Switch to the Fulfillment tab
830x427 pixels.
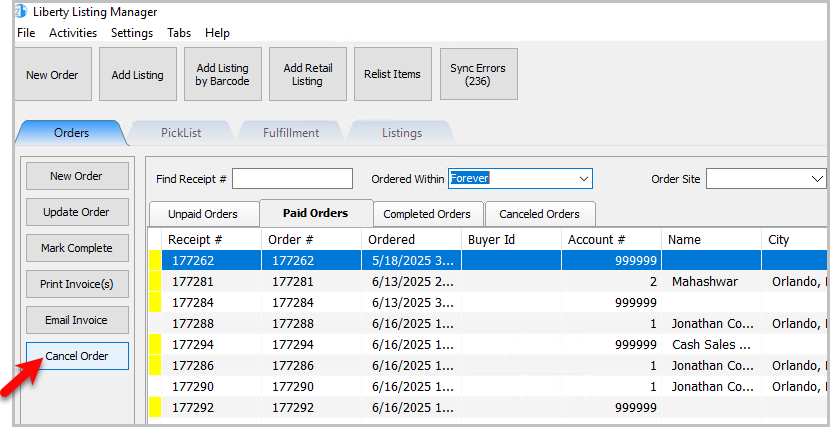click(x=291, y=133)
